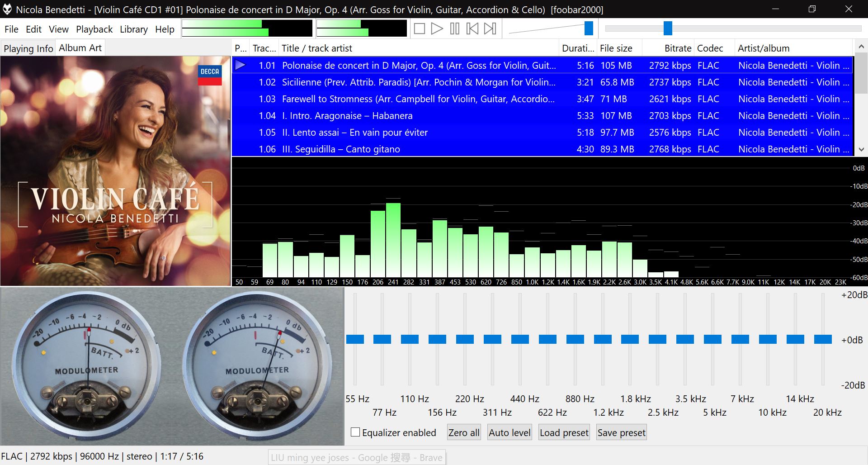Select track 1.02 Sicilienne
This screenshot has width=868, height=465.
542,82
